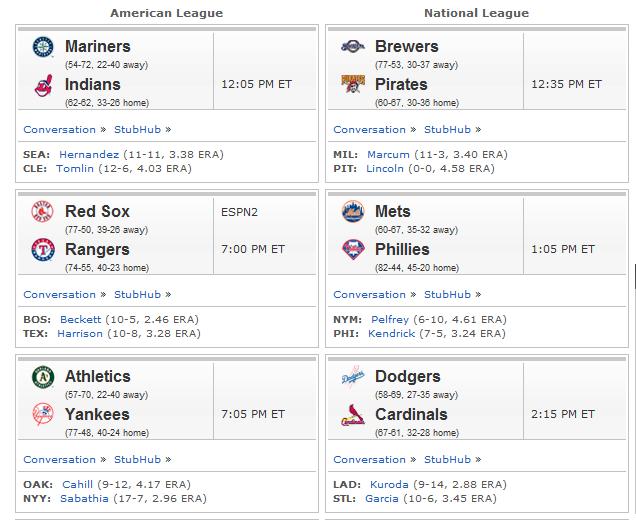
Task: Click the St. Louis Cardinals logo
Action: [353, 415]
